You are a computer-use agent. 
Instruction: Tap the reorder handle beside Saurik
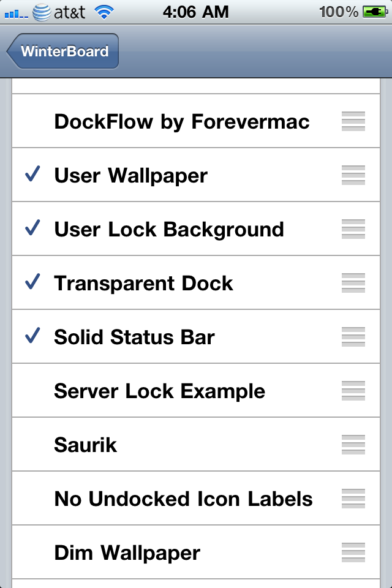pyautogui.click(x=353, y=445)
